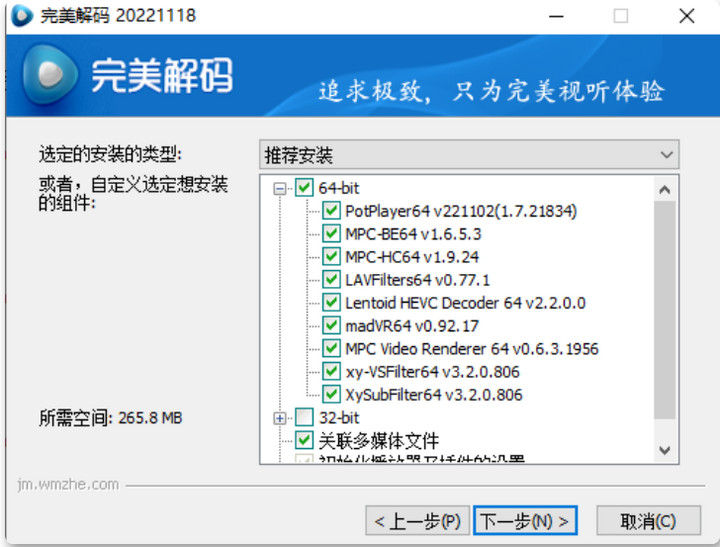Click the 上一步(P) back button
Image resolution: width=720 pixels, height=547 pixels.
[x=417, y=521]
